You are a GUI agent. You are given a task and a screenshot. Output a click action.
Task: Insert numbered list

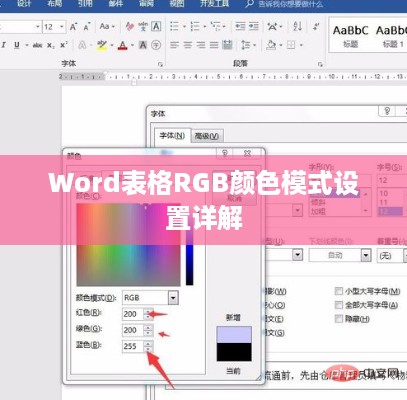tap(195, 26)
